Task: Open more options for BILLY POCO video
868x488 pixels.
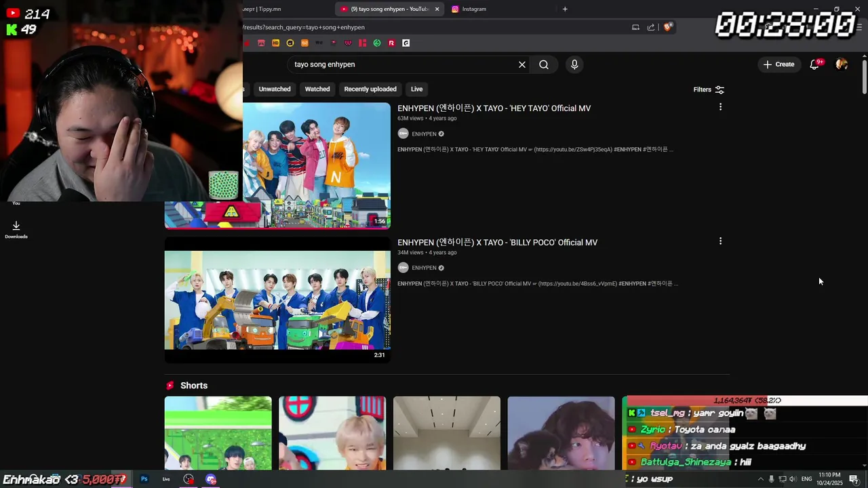Action: [x=720, y=241]
